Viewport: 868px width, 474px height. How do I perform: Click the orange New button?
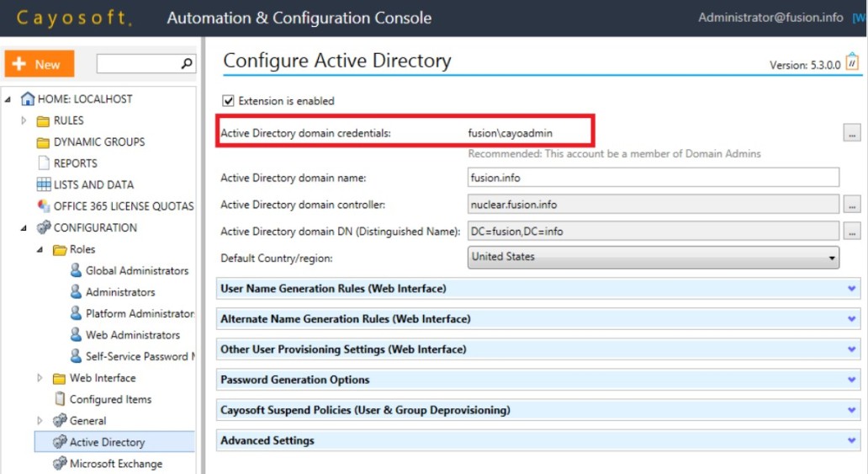pyautogui.click(x=40, y=64)
